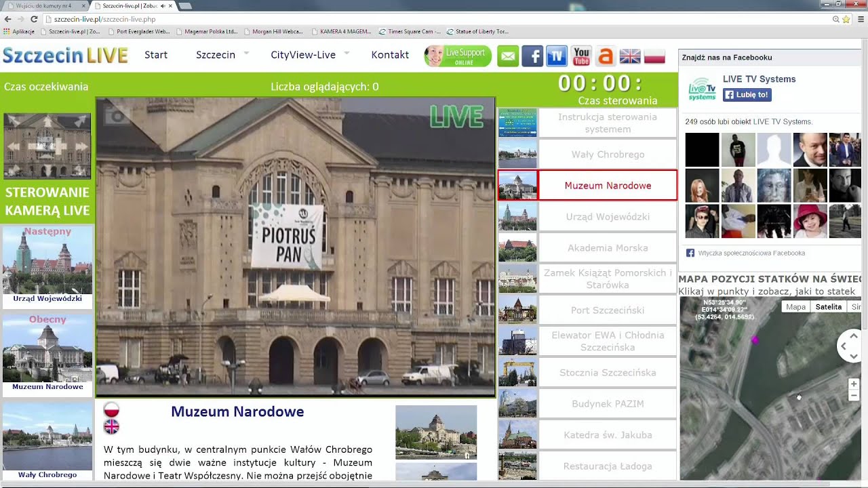Image resolution: width=868 pixels, height=488 pixels.
Task: Click thumbnail next to Stocznia Szczecińska entry
Action: pyautogui.click(x=517, y=372)
